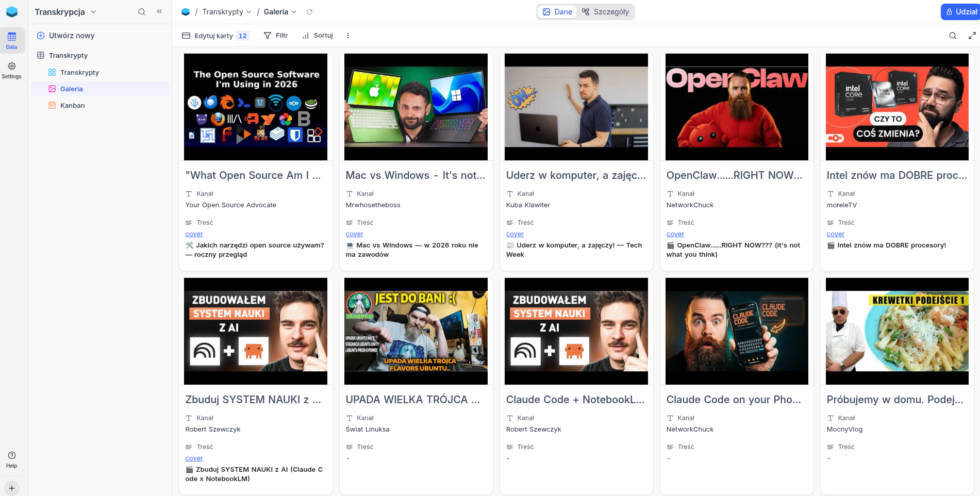
Task: Open the more options menu in toolbar
Action: (x=348, y=36)
